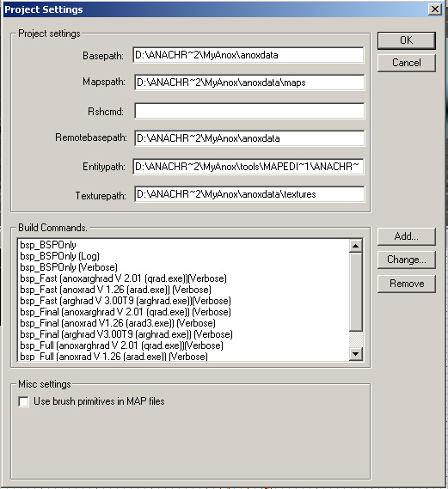Enable Use brush primitives in MAP files
Screen dimensions: 448x489
pos(24,401)
